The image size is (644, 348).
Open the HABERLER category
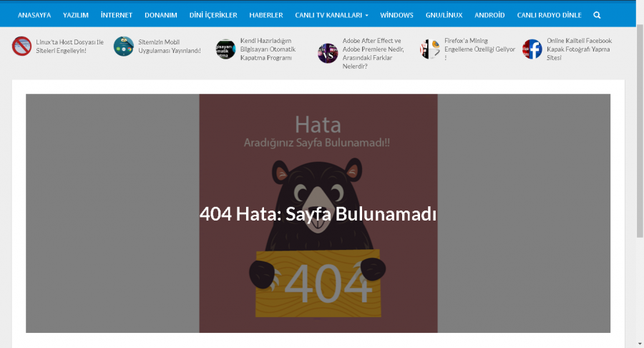(x=266, y=15)
